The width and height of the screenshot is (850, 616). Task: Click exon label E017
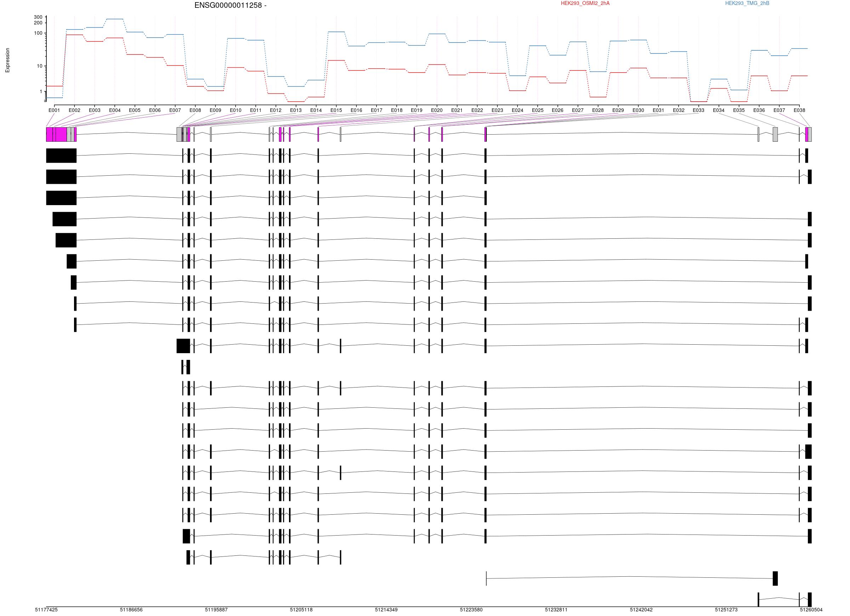click(x=376, y=110)
